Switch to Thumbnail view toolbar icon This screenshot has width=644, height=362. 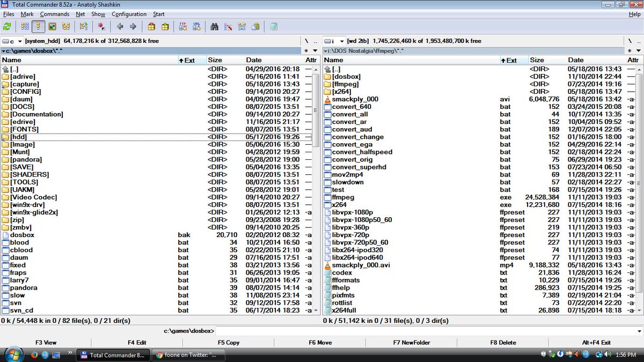coord(52,26)
